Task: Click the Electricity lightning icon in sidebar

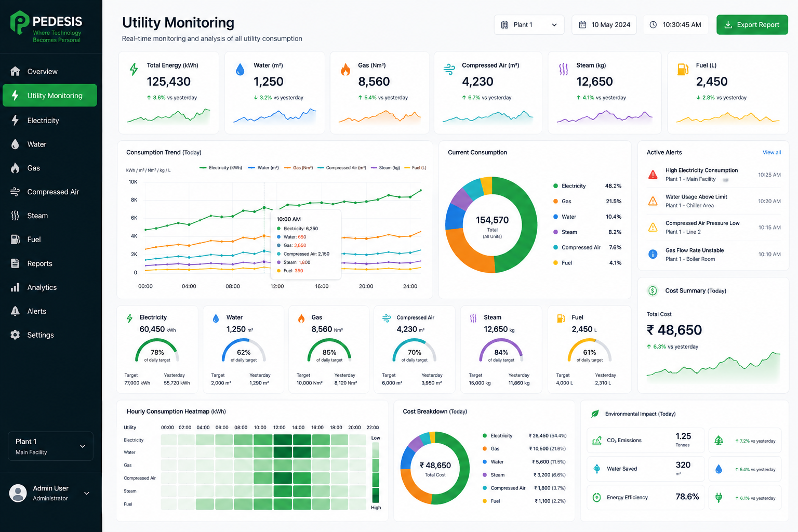Action: (15, 120)
